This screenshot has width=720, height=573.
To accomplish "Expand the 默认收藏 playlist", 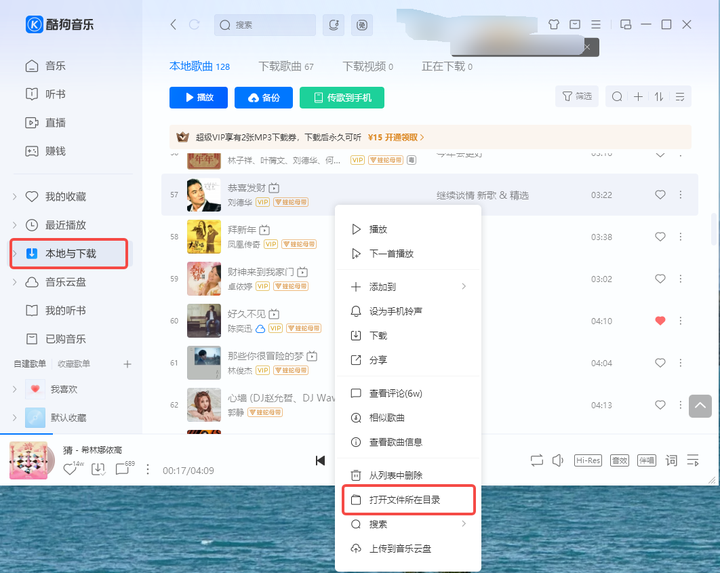I will coord(15,418).
